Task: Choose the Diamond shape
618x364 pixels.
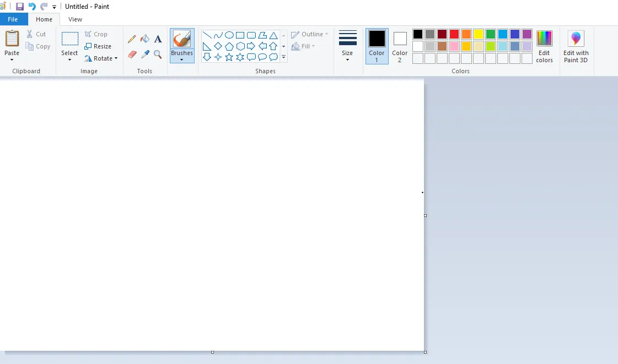Action: [218, 46]
